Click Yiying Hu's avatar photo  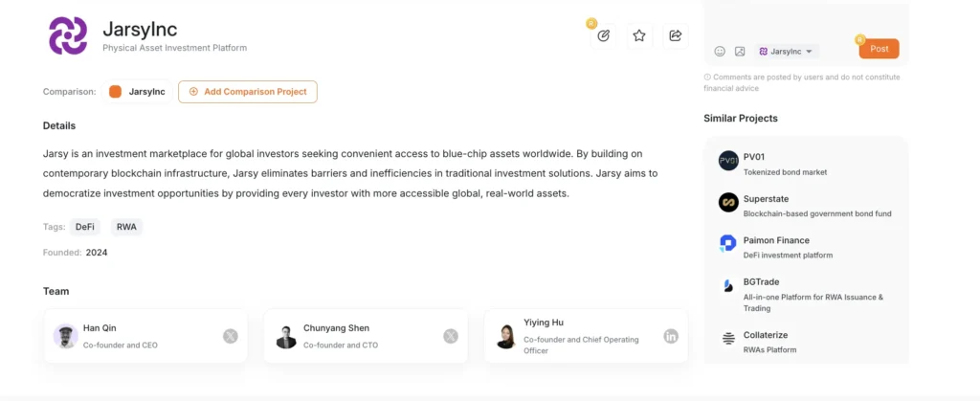[x=505, y=336]
